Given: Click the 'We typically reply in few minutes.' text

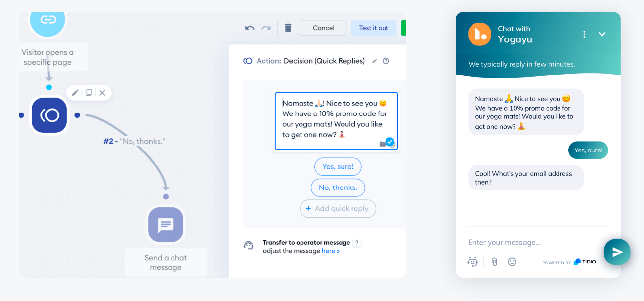Looking at the screenshot, I should pos(522,64).
